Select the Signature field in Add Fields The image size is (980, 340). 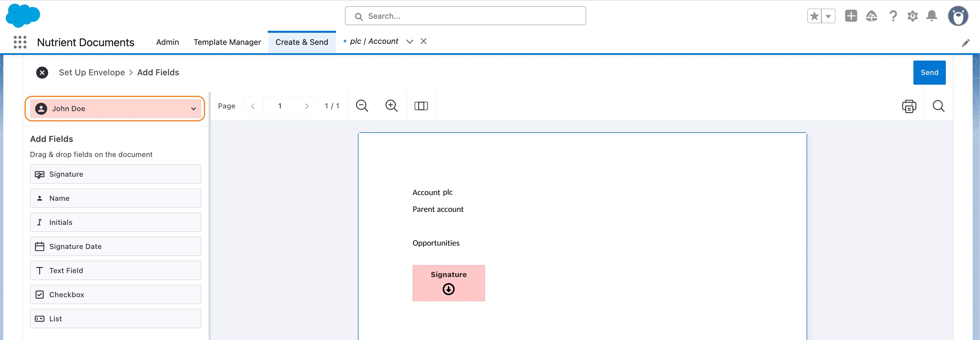tap(115, 174)
